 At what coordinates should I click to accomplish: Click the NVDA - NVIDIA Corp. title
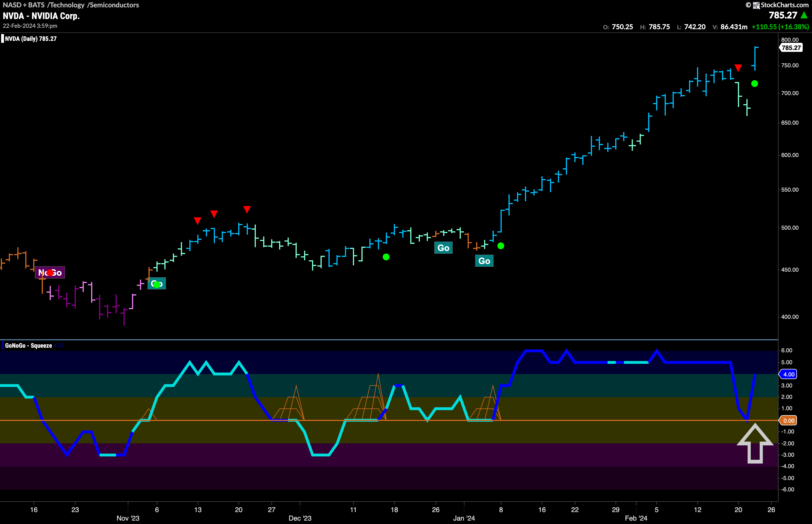41,16
